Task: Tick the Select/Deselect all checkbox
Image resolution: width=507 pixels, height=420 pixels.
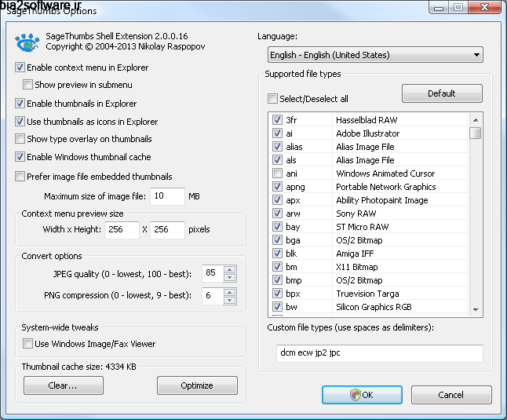Action: click(x=272, y=99)
